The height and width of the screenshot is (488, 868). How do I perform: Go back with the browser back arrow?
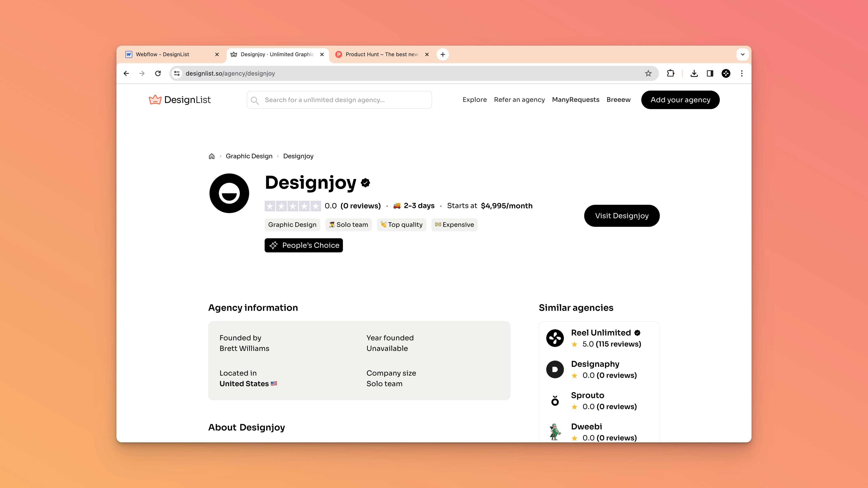coord(126,73)
